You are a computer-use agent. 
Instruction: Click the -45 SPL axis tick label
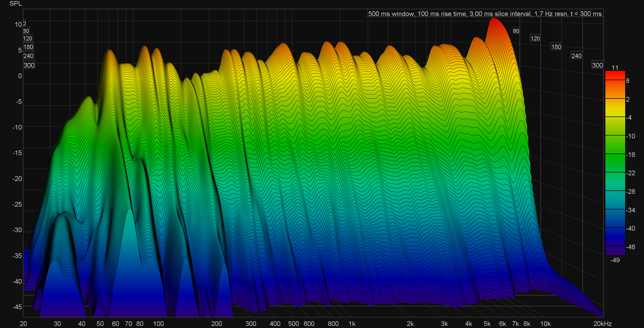17,307
